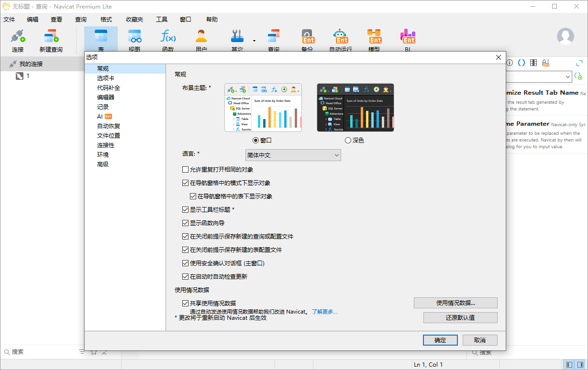Select the dark theme preview thumbnail
Screen dimensions: 588x370
355,107
